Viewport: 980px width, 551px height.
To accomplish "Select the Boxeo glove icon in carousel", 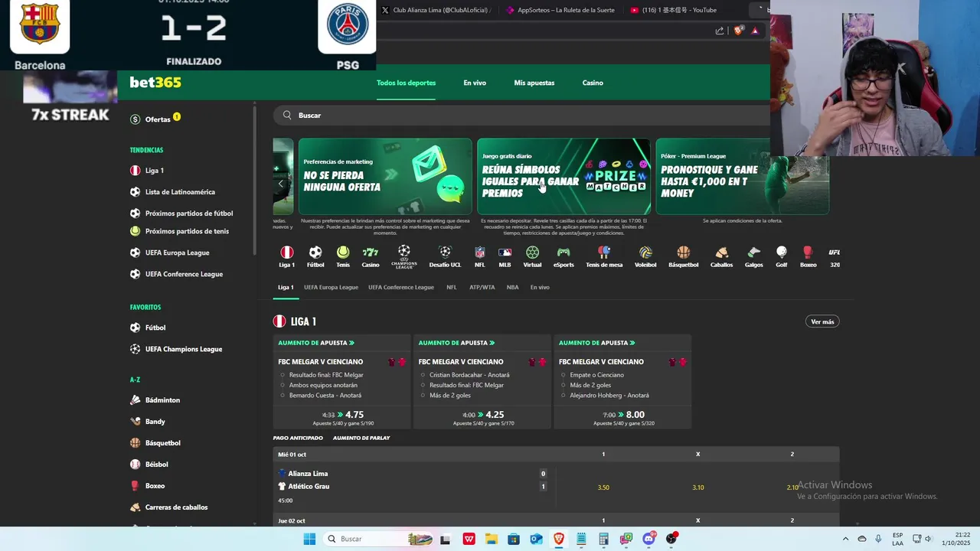I will (x=808, y=256).
